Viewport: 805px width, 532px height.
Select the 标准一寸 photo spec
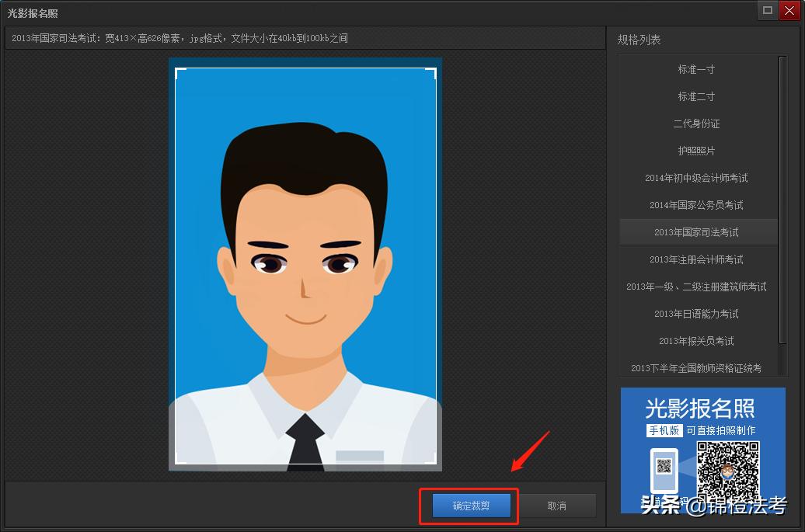point(697,69)
